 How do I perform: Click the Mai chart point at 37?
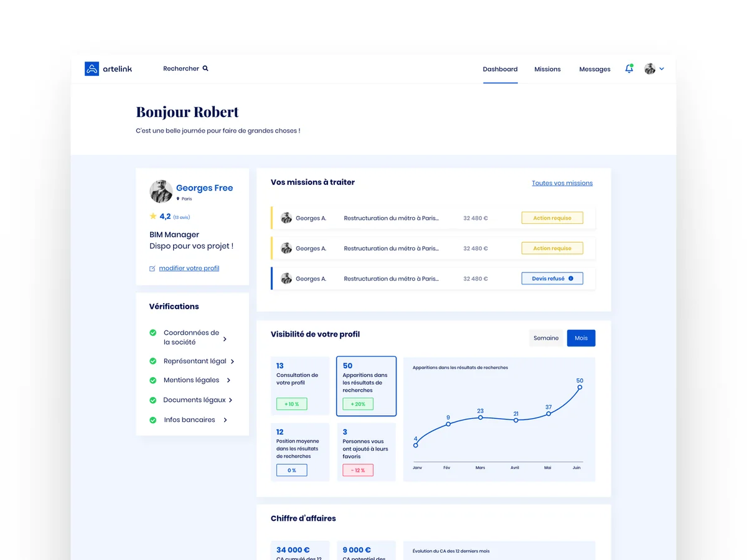[x=548, y=414]
